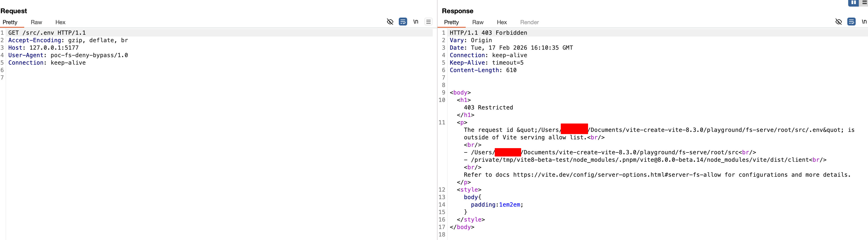Show non-printable \n characters in Request
The image size is (868, 240).
[x=416, y=22]
